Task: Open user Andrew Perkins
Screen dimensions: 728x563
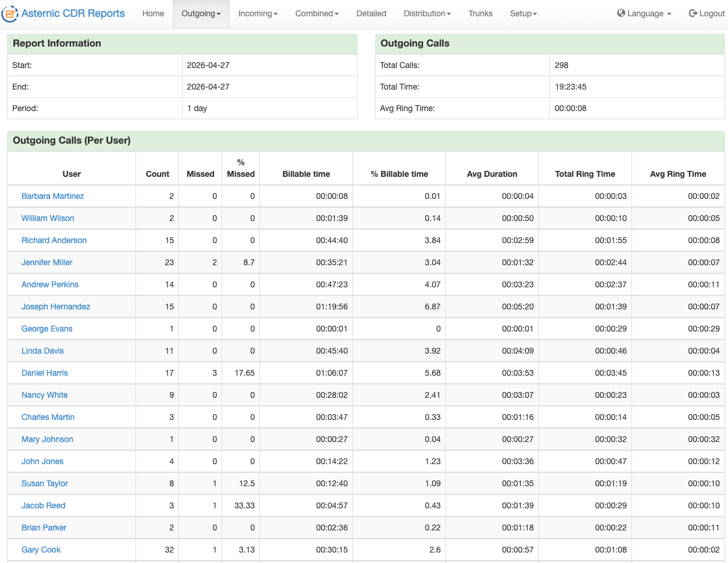Action: (50, 284)
